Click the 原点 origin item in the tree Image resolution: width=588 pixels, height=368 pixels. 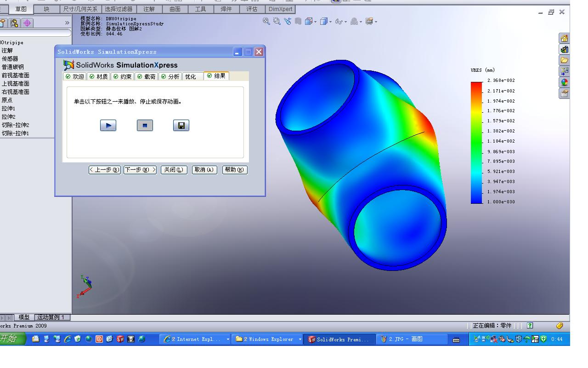point(7,100)
